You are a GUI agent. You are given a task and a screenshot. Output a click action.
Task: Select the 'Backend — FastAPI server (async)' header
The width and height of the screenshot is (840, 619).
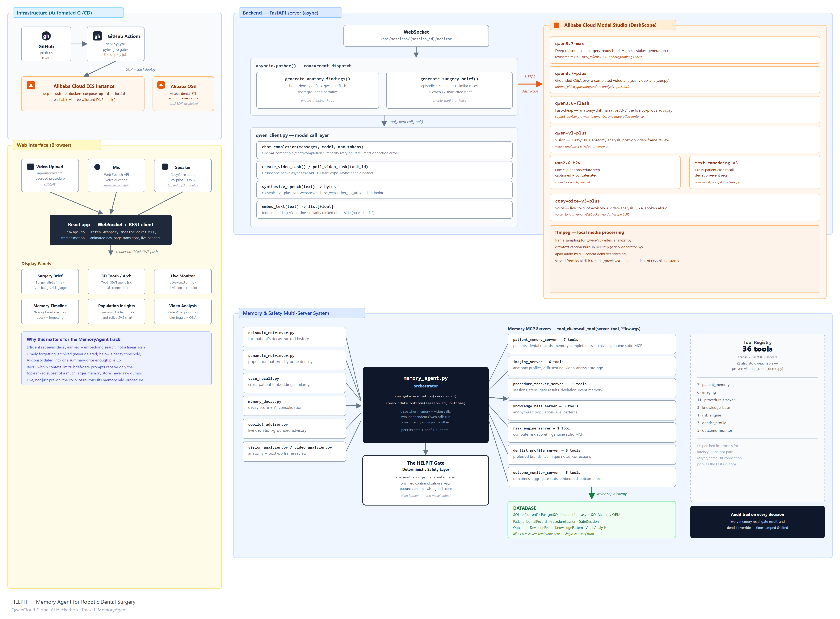coord(290,13)
